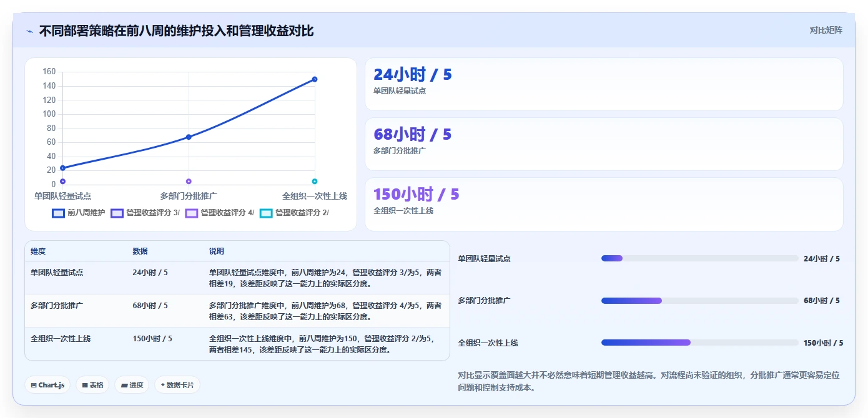Click the 全组织一次性上线 progress bar
This screenshot has height=418, width=868.
(x=699, y=343)
